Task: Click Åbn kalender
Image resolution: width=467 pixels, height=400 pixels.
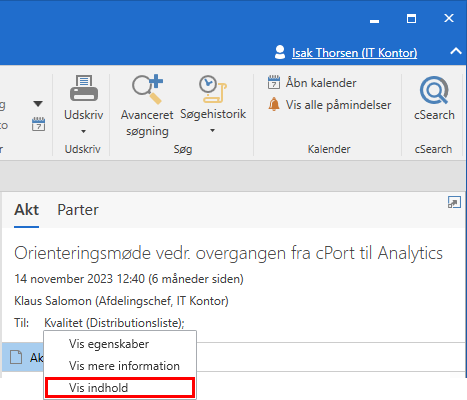Action: tap(312, 83)
